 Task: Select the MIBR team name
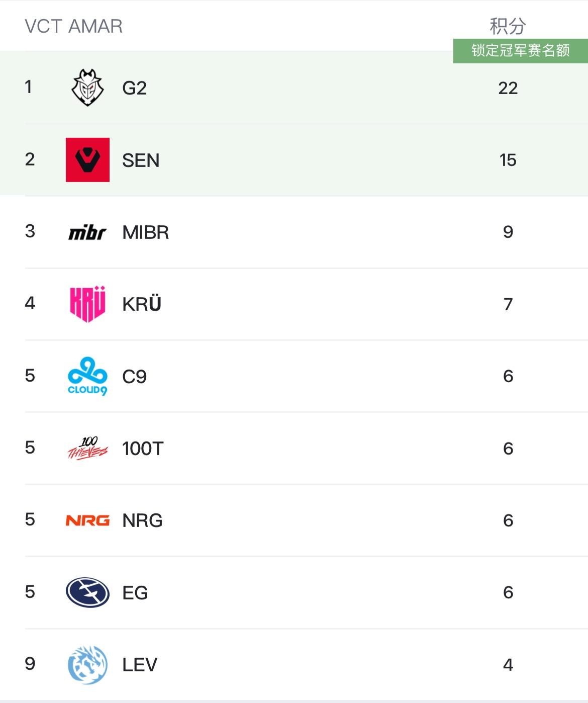[x=145, y=232]
